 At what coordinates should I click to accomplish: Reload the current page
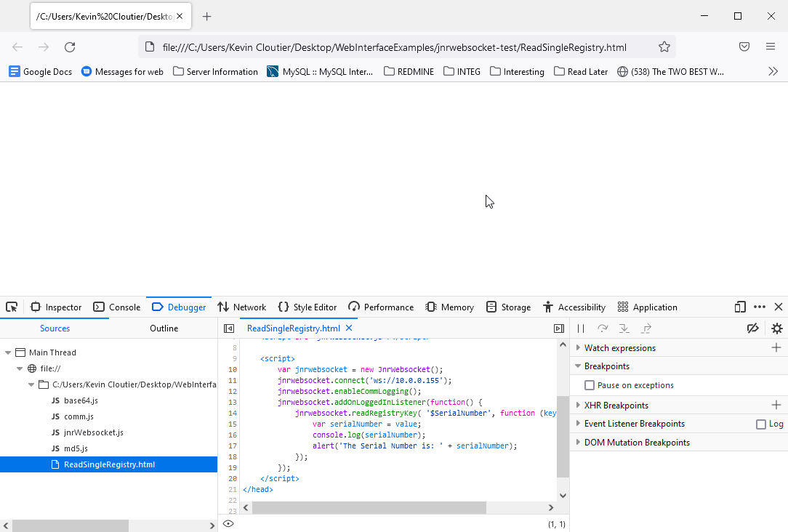[70, 47]
